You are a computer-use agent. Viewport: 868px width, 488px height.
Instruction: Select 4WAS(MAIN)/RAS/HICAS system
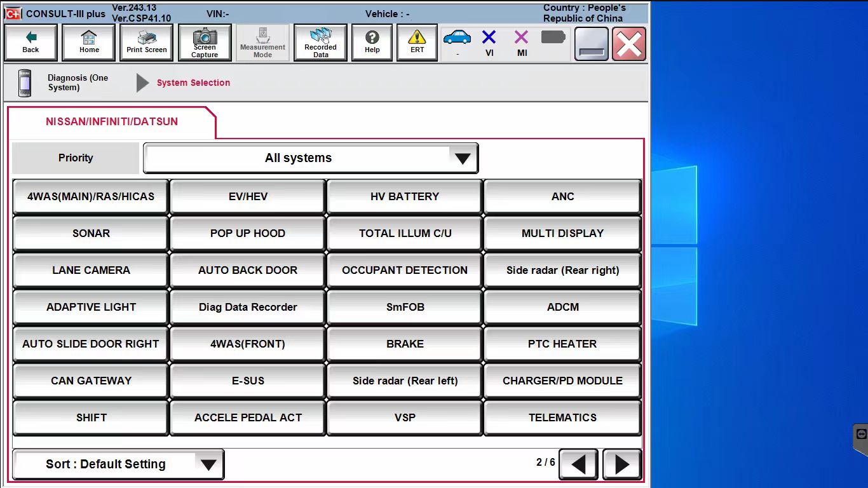(91, 197)
